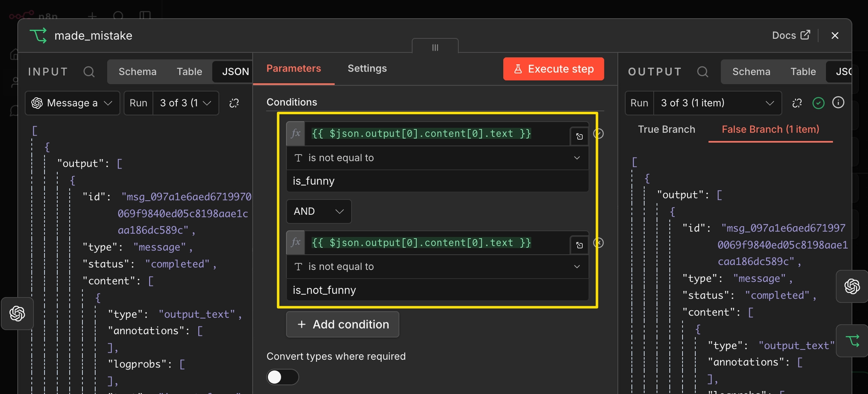Viewport: 868px width, 394px height.
Task: Toggle Convert types where required
Action: click(283, 377)
